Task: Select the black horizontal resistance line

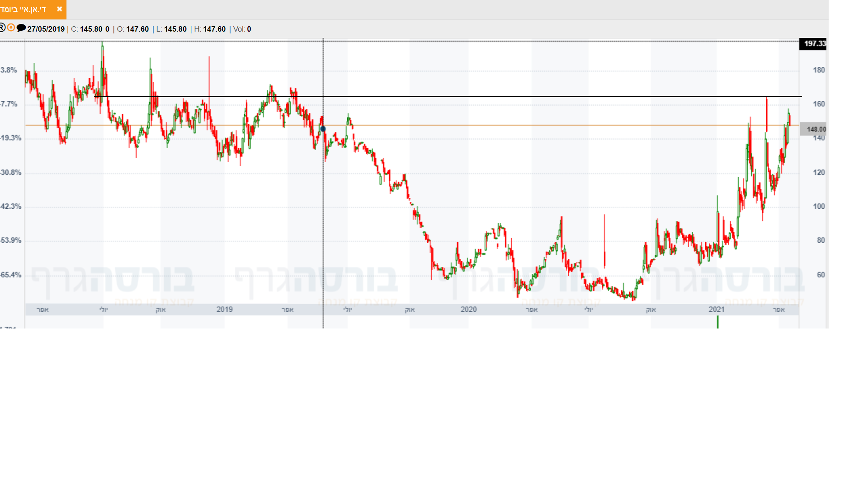Action: click(452, 96)
